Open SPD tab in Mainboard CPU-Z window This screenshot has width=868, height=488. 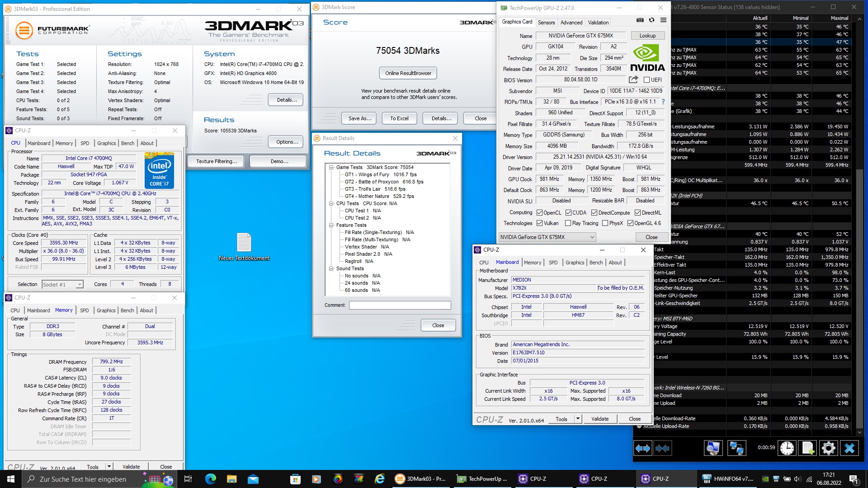pyautogui.click(x=553, y=263)
